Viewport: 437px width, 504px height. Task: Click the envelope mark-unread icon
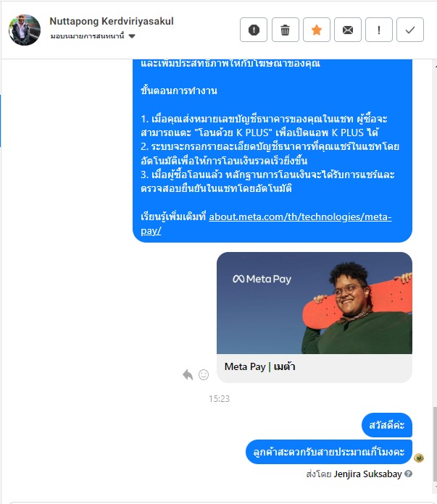tap(348, 30)
